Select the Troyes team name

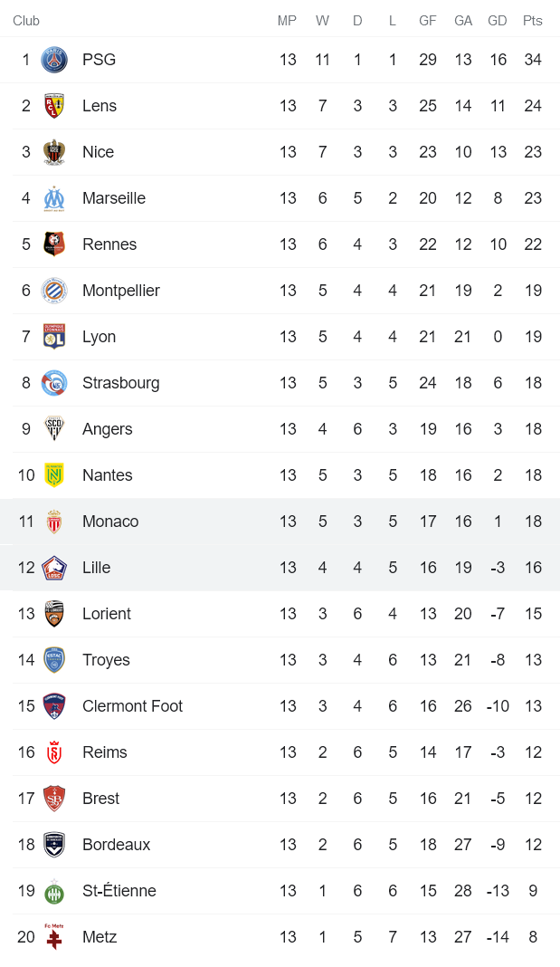pyautogui.click(x=106, y=660)
